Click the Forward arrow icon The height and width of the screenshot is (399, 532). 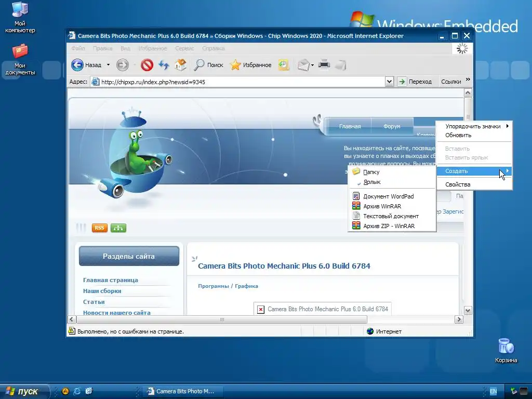coord(123,65)
